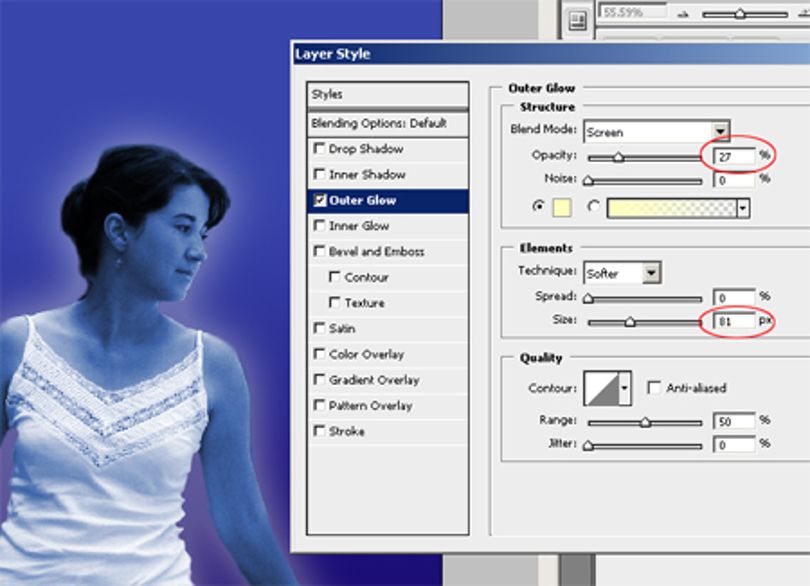
Task: Open the Blend Mode dropdown
Action: pos(656,132)
